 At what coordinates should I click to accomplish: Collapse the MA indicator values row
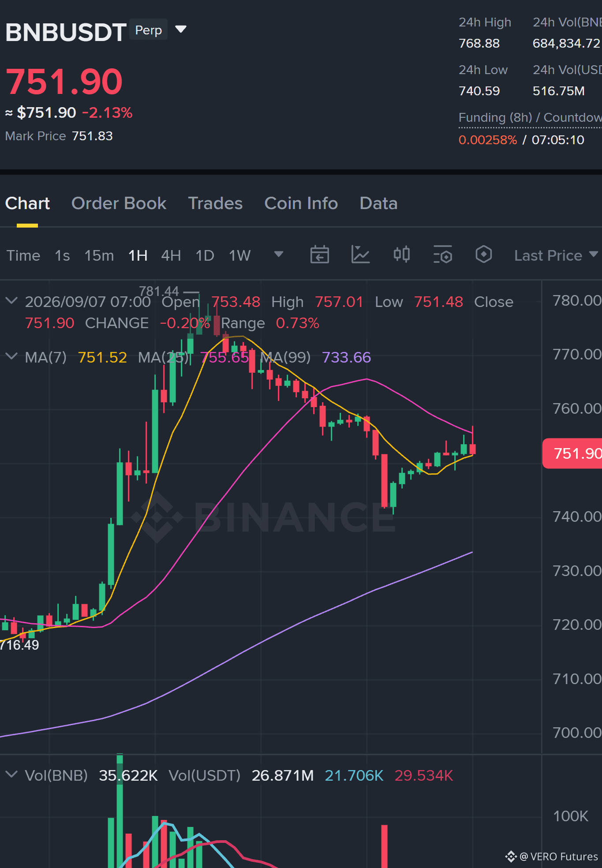(x=11, y=356)
